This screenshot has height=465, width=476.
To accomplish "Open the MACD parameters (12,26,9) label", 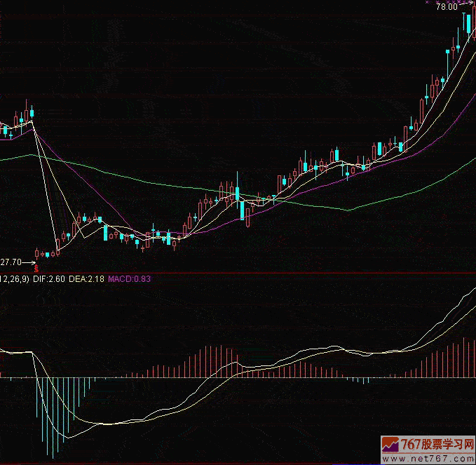I will (x=14, y=278).
